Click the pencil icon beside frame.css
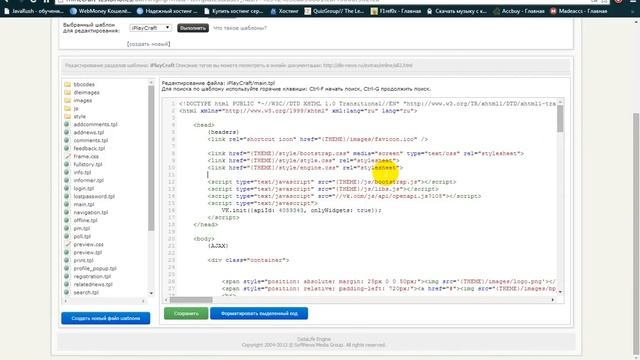Screen dimensions: 640x360 point(67,156)
